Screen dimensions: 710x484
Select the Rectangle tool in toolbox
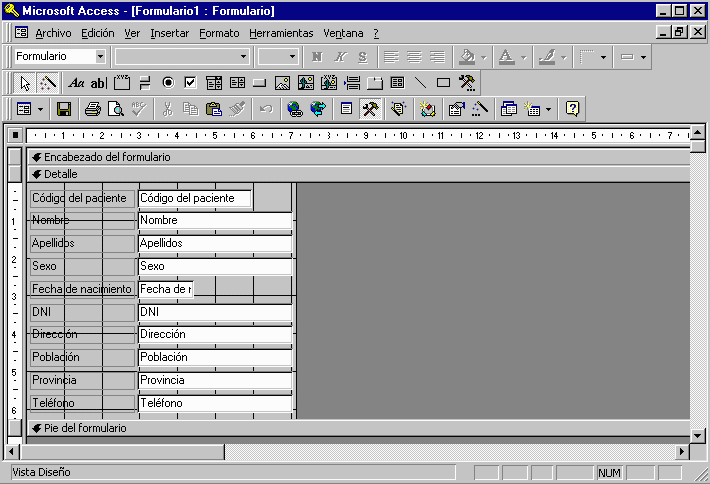[443, 83]
